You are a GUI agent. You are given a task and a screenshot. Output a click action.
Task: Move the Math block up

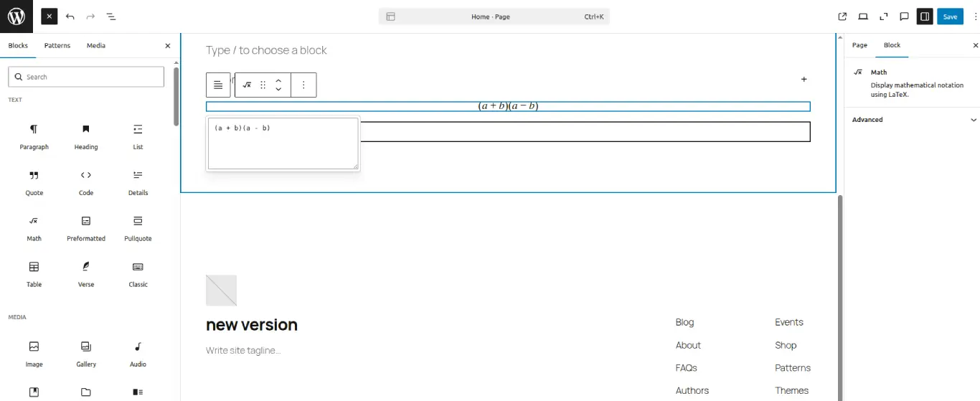pos(278,80)
